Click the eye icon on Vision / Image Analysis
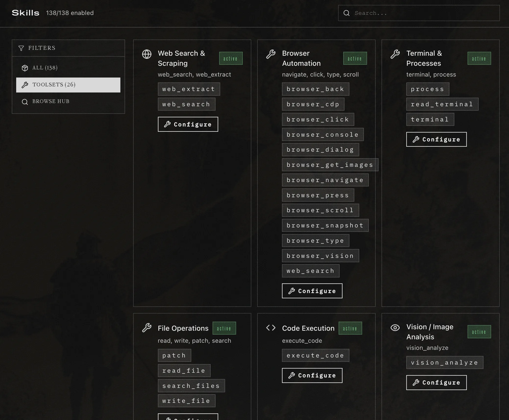Screen dimensions: 509x420 coord(395,328)
